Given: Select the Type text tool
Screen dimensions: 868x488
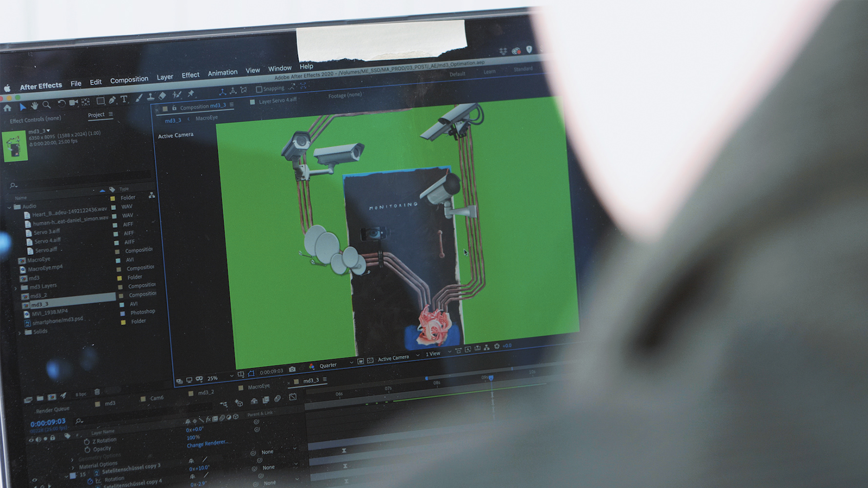Looking at the screenshot, I should (x=124, y=99).
